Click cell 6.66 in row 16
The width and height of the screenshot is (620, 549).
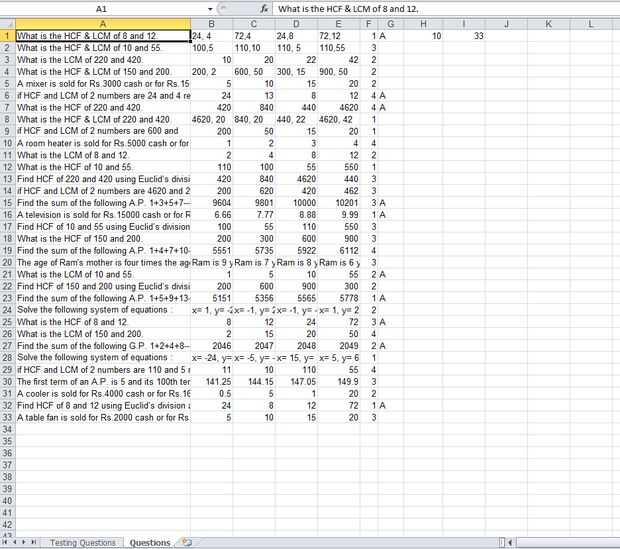tap(212, 215)
